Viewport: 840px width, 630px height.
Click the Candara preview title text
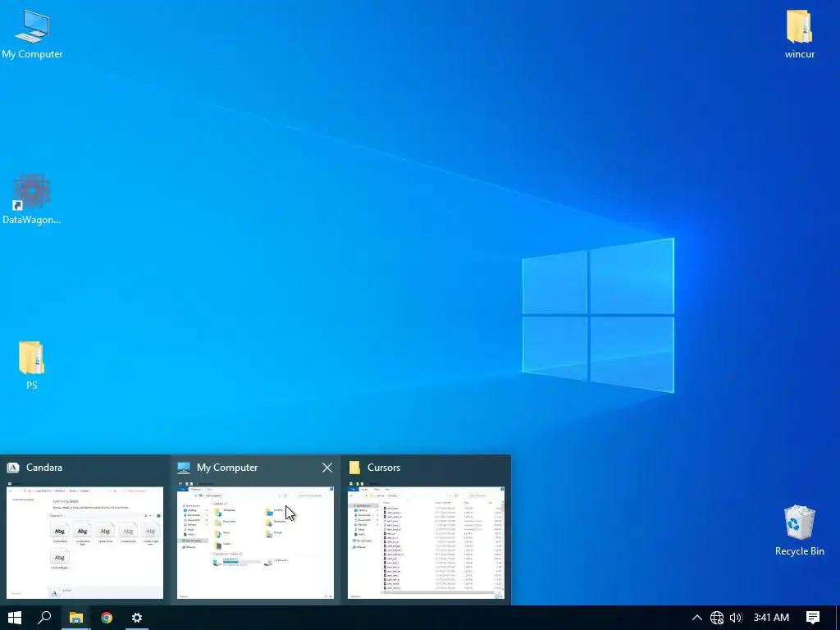tap(44, 468)
